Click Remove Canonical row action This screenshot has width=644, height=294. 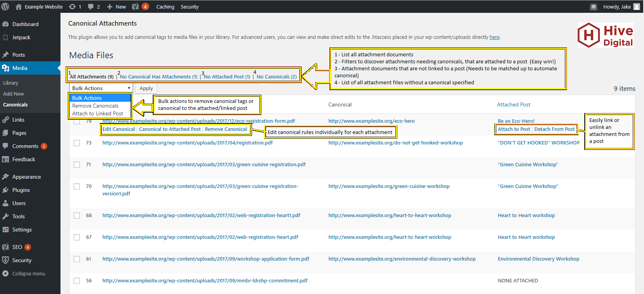click(226, 129)
